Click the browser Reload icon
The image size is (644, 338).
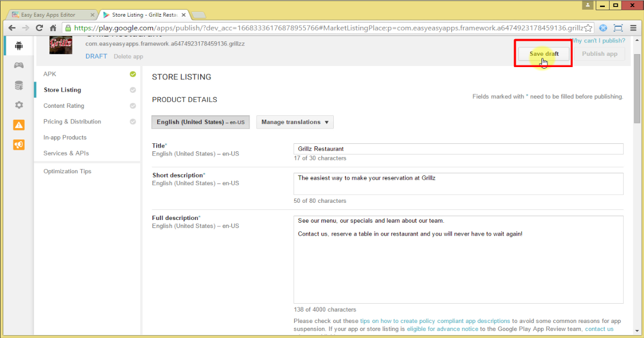pyautogui.click(x=39, y=28)
